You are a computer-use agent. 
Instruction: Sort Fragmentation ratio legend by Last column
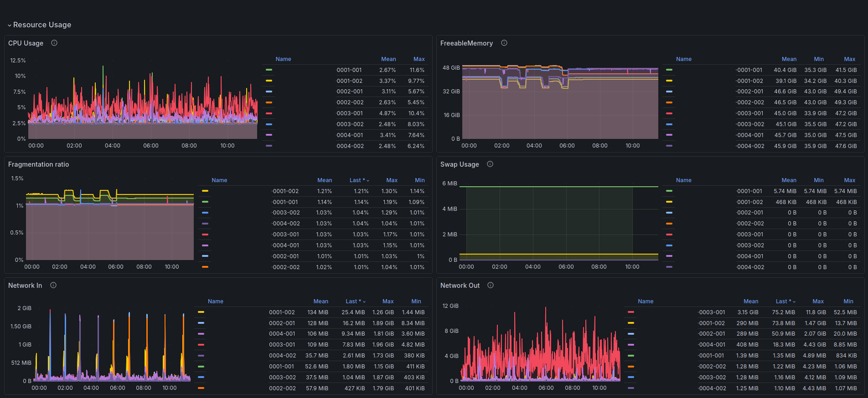pyautogui.click(x=359, y=180)
